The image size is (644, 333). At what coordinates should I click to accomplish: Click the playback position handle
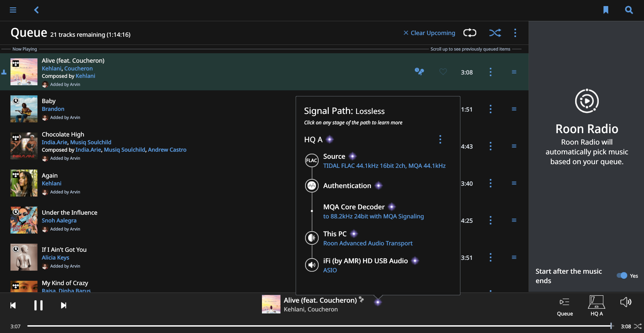point(611,326)
